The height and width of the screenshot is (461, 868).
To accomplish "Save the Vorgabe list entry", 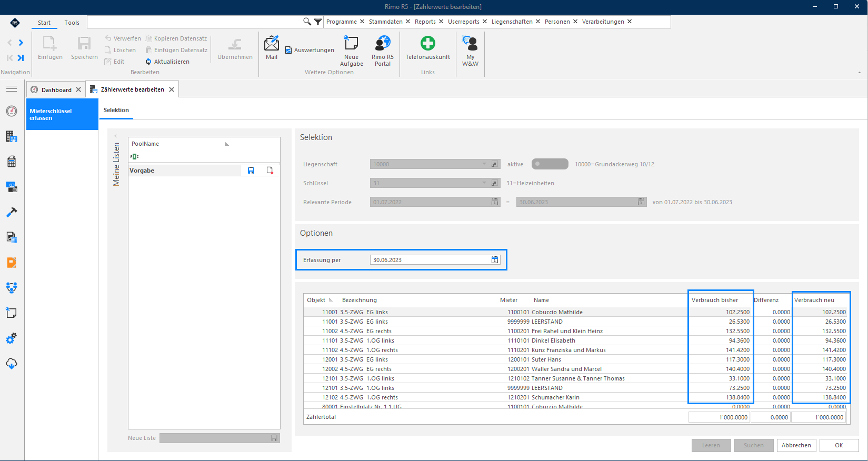I will (251, 171).
